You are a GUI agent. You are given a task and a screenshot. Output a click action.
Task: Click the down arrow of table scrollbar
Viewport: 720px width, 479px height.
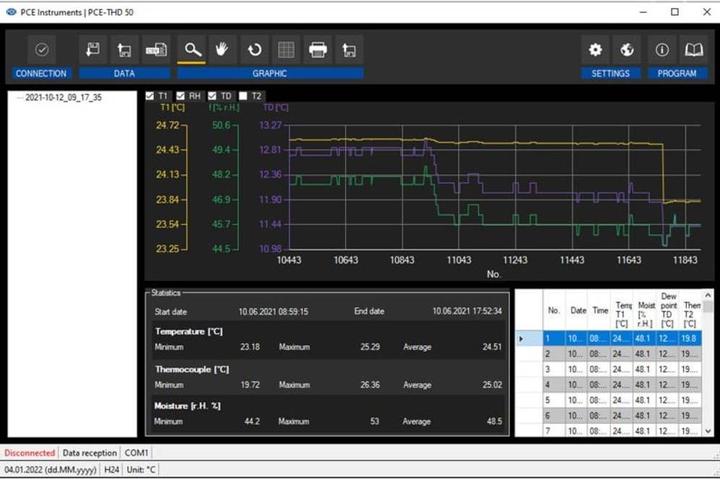tap(708, 431)
